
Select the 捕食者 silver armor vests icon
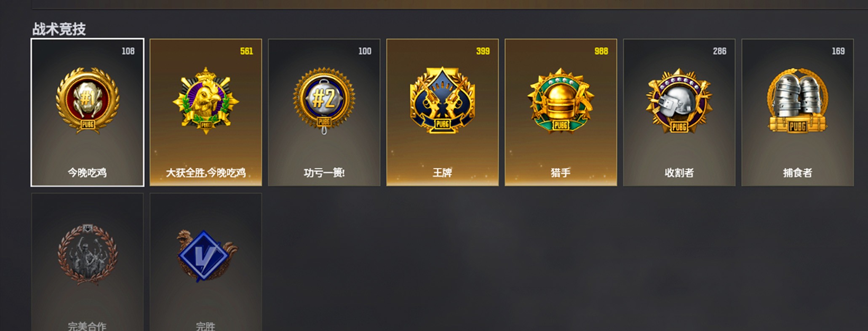(x=797, y=101)
